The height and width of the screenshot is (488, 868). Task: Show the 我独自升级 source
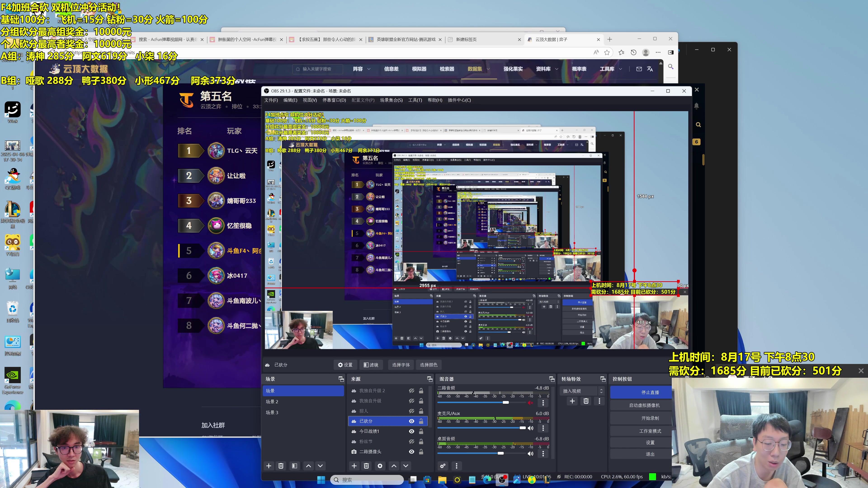click(x=411, y=401)
